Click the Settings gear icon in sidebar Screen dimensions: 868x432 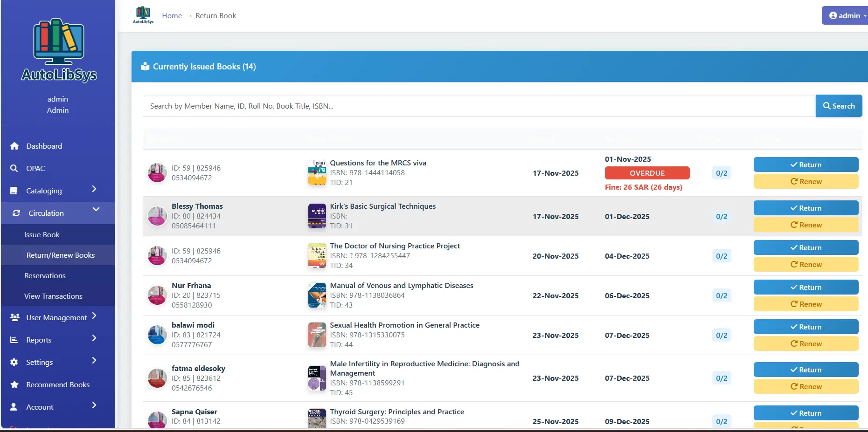[x=14, y=362]
